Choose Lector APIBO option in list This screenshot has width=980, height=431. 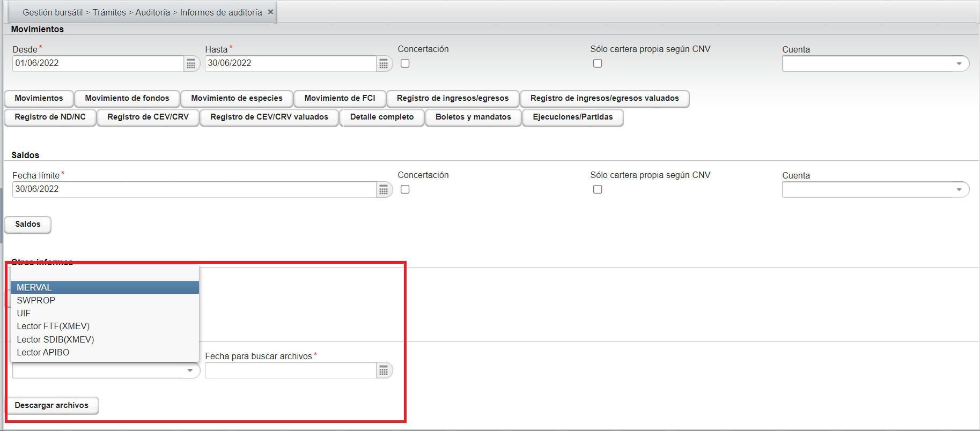coord(43,352)
